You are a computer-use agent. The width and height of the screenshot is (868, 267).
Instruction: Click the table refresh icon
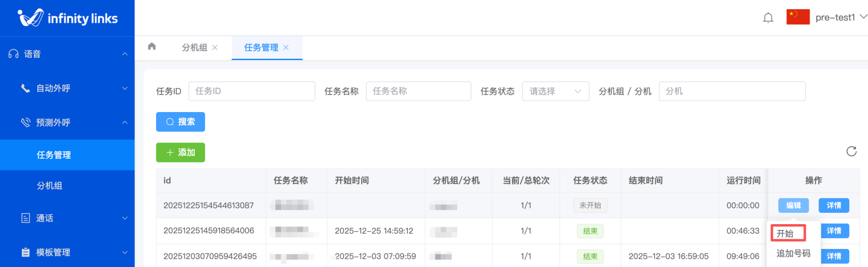pos(851,151)
